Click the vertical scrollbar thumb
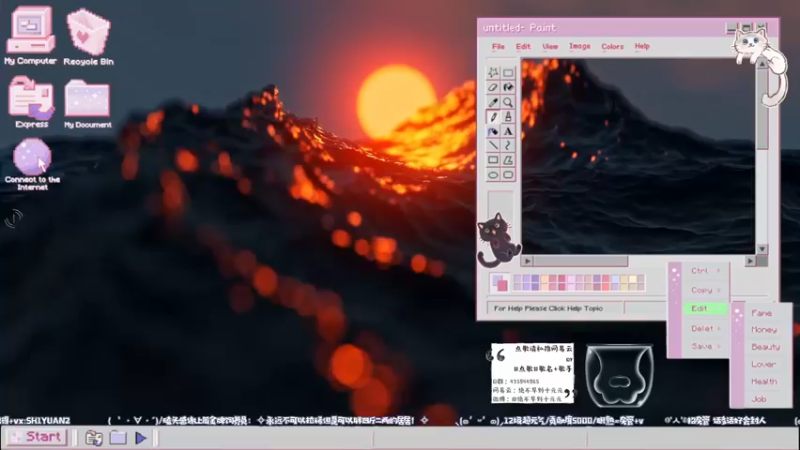 coord(762,110)
